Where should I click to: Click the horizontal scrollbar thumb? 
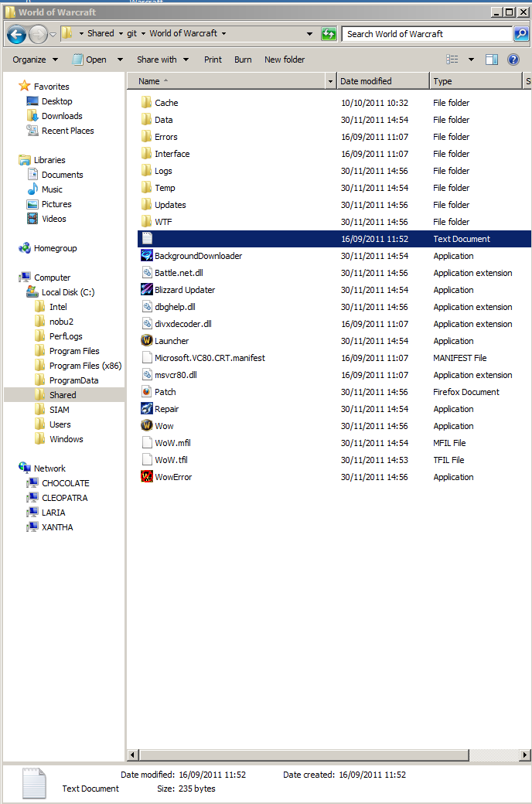pos(304,755)
